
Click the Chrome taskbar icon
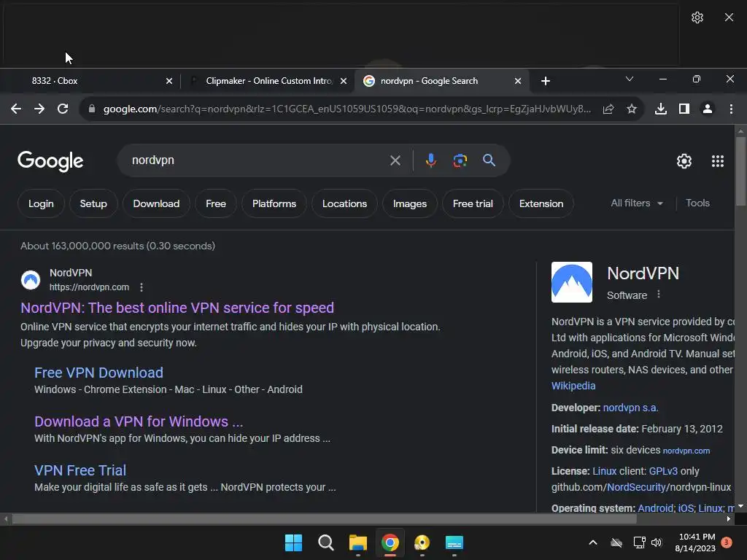(x=390, y=542)
